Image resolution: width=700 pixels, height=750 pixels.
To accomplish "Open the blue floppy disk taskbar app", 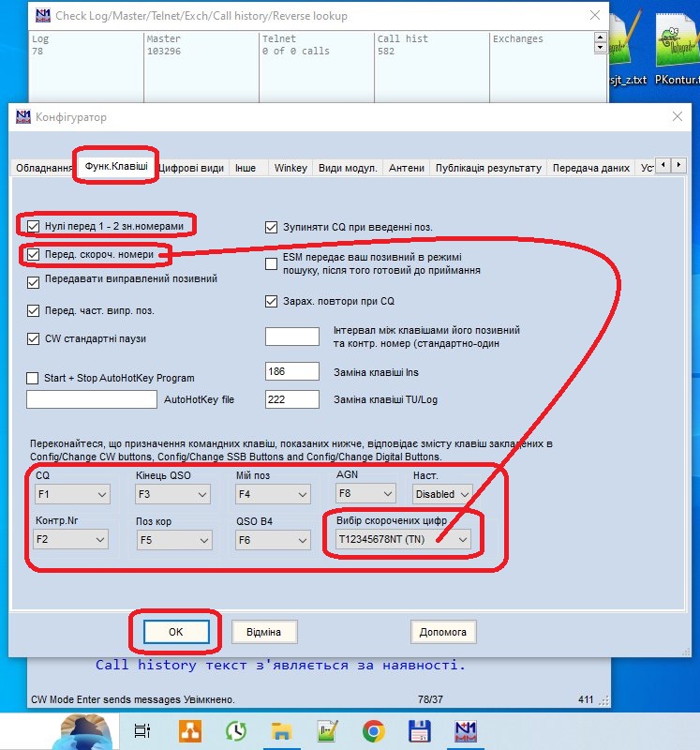I will tap(420, 730).
